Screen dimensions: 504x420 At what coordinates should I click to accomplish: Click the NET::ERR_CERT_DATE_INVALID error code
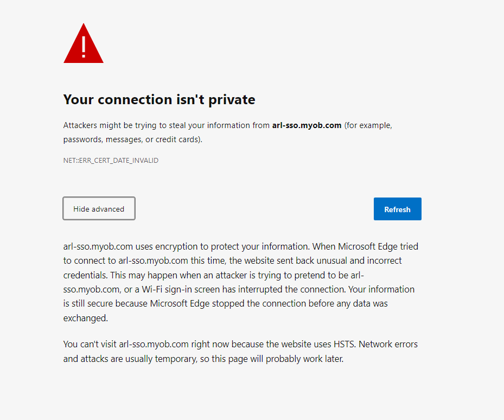pos(111,161)
